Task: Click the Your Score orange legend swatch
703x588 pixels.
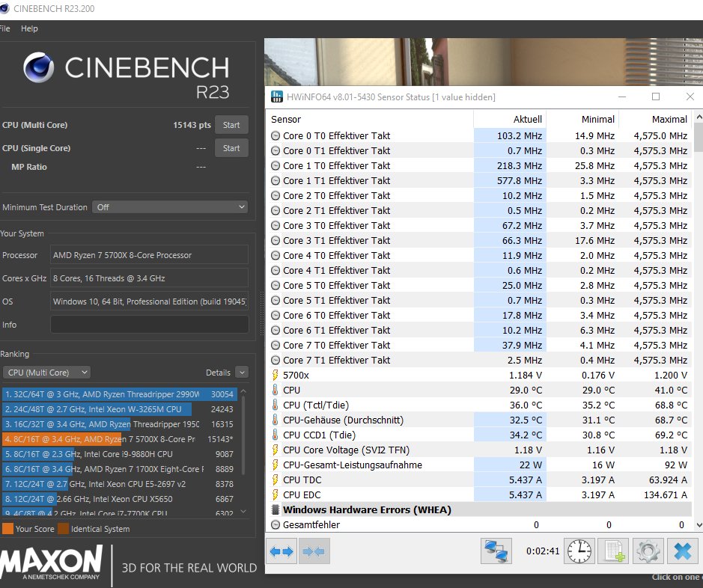Action: tap(7, 529)
